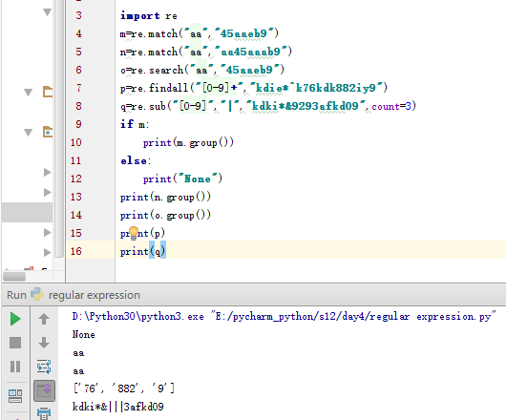The height and width of the screenshot is (420, 506).
Task: Move down the stack trace with the down arrow
Action: (44, 343)
